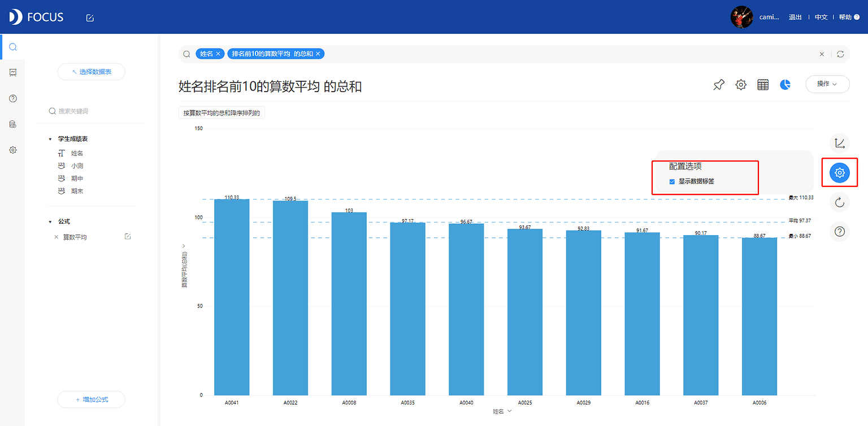The height and width of the screenshot is (426, 868).
Task: Click the 退出 logout link
Action: [x=795, y=18]
